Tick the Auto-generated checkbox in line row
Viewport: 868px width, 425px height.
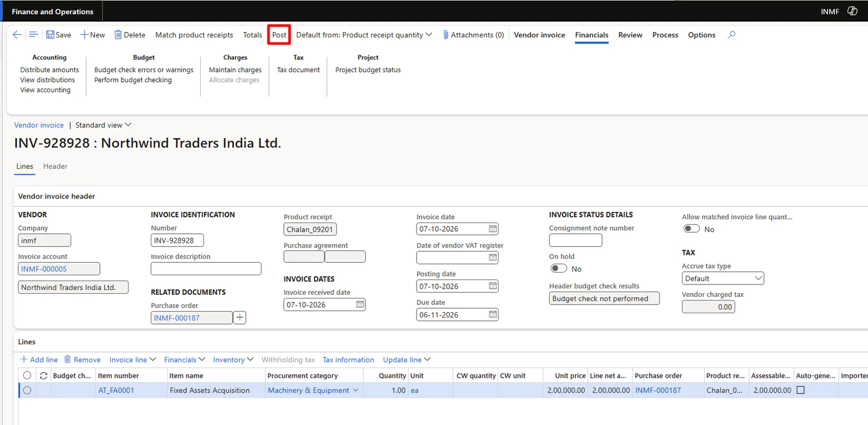click(801, 390)
